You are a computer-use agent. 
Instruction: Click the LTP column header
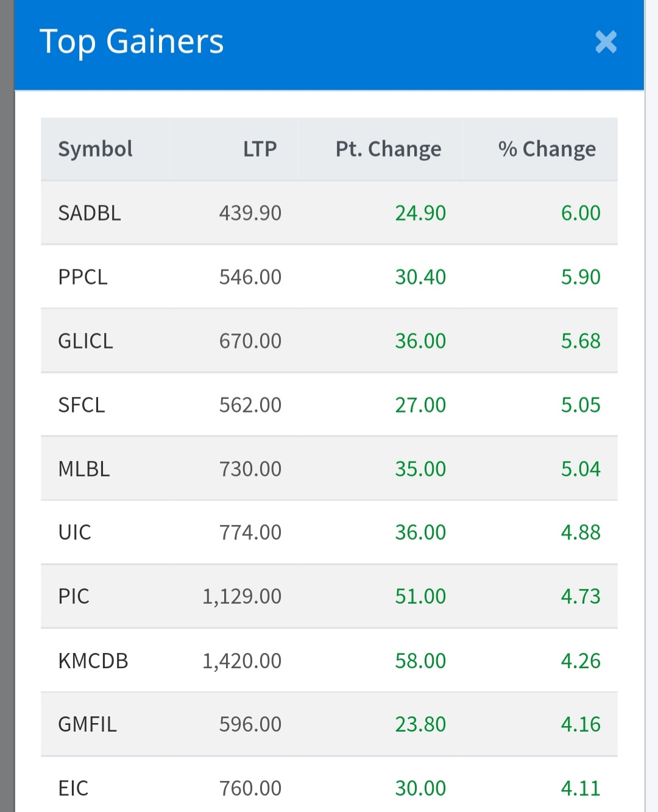tap(260, 149)
